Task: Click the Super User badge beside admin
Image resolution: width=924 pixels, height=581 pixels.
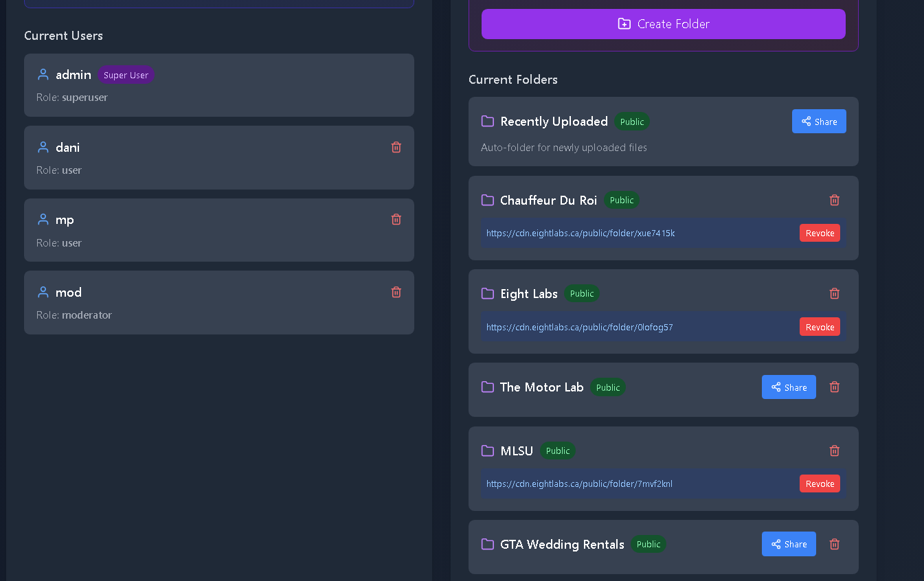Action: click(126, 75)
